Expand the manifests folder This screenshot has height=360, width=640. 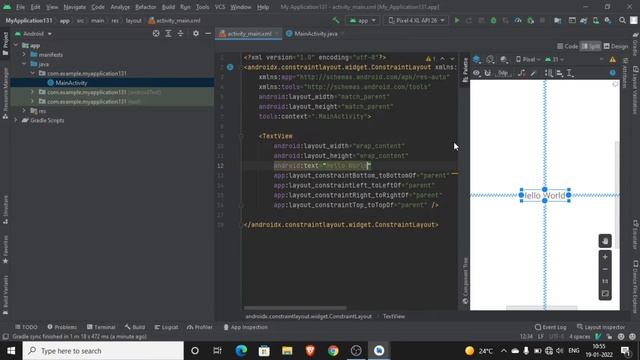point(24,54)
